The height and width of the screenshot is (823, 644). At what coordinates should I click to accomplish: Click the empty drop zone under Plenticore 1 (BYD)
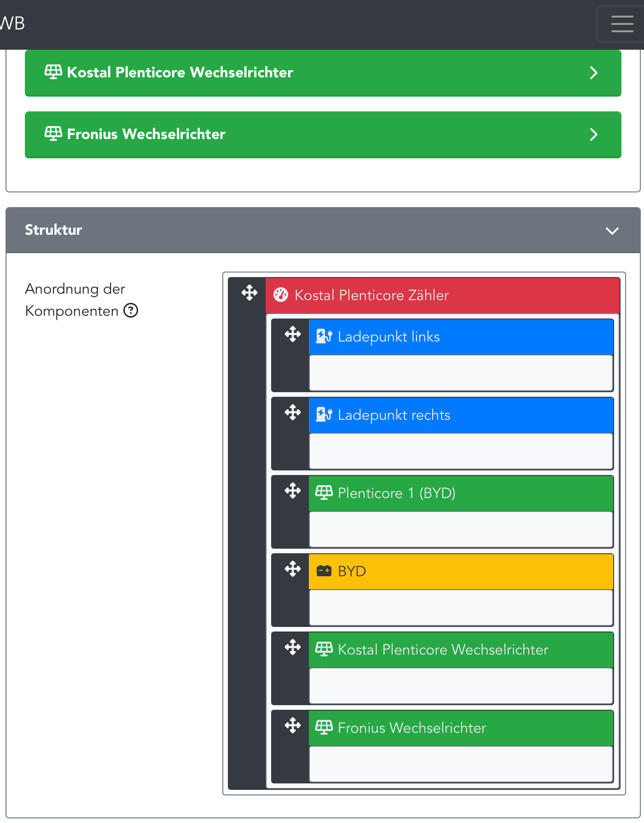tap(461, 529)
